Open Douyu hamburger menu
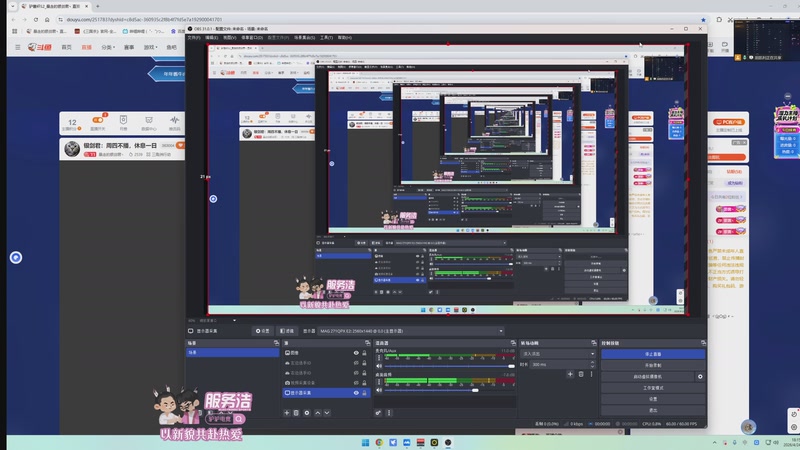 (17, 47)
